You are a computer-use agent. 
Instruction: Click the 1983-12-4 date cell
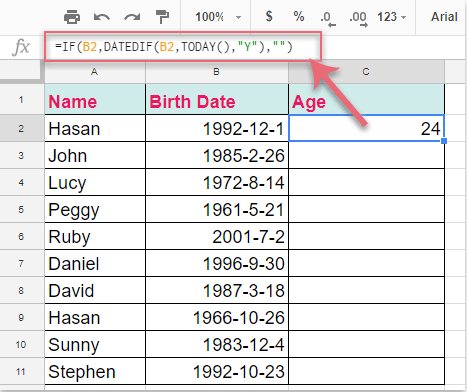point(217,344)
